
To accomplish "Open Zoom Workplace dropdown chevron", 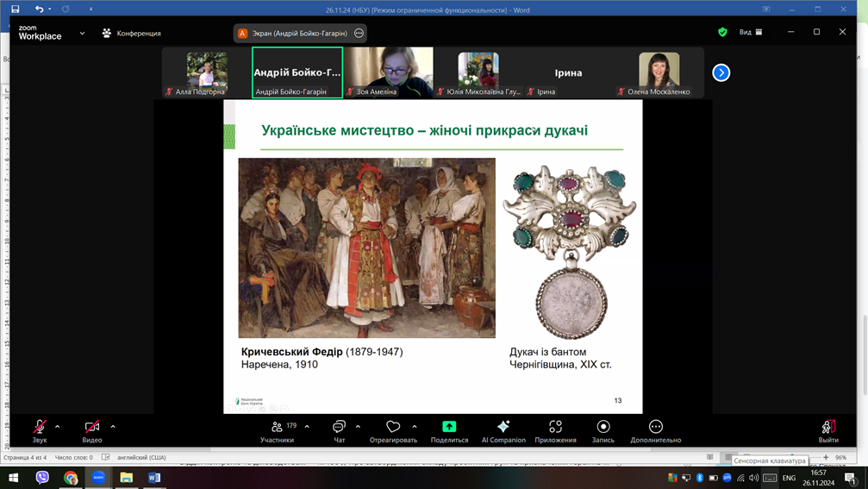I will (82, 34).
